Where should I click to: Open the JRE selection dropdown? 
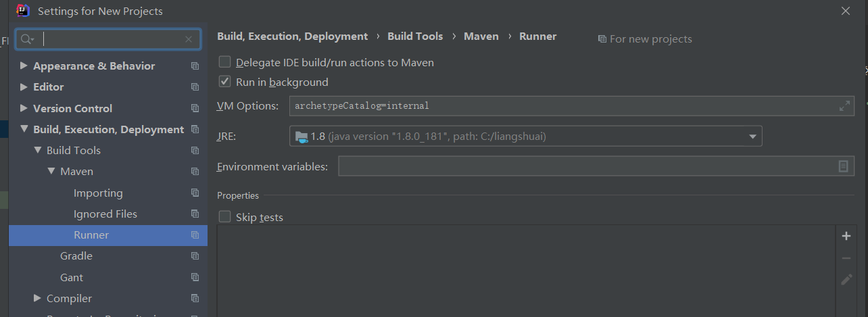click(752, 137)
